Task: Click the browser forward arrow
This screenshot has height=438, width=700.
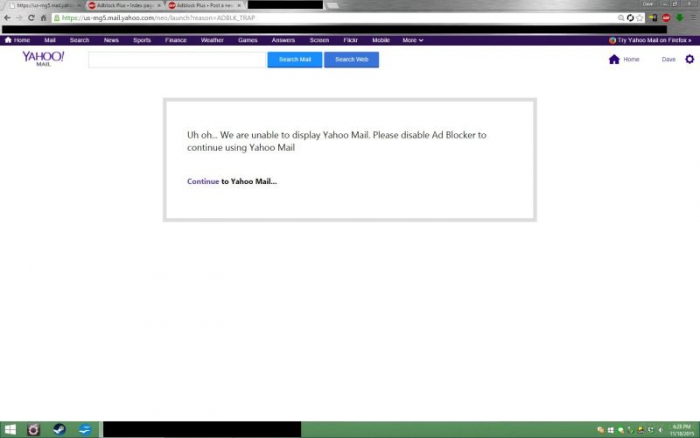Action: pos(19,18)
